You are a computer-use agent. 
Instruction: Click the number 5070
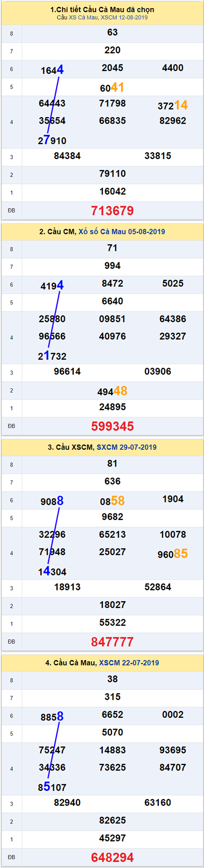point(112,733)
